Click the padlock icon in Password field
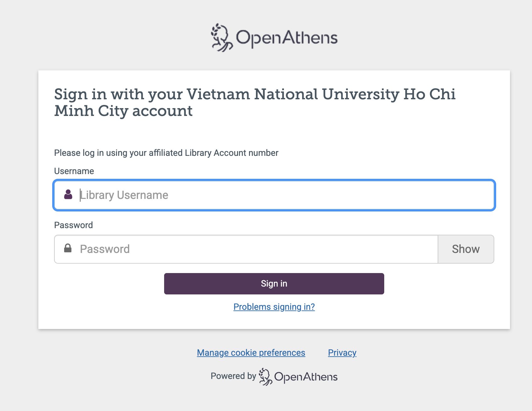The image size is (532, 411). (68, 248)
